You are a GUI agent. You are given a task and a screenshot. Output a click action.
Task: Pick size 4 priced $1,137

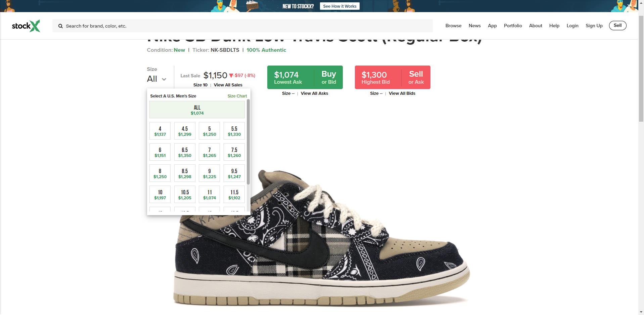[x=160, y=131]
